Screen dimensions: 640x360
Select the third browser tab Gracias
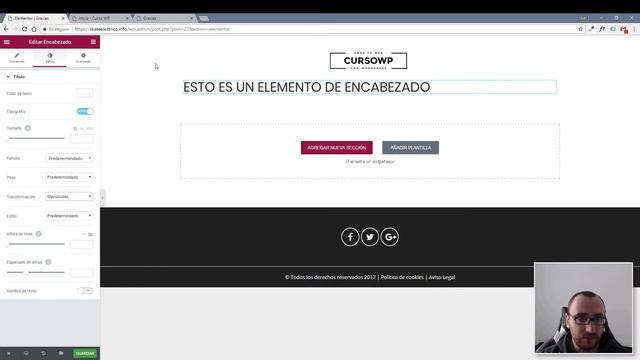(164, 18)
